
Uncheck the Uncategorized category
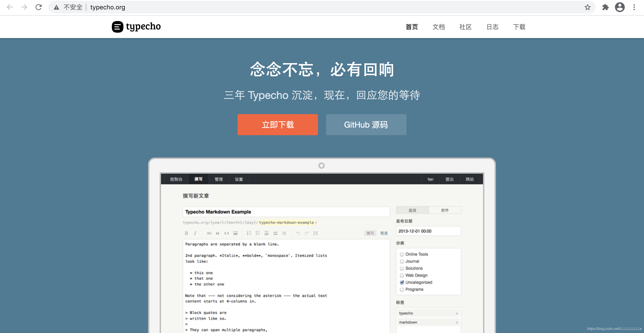coord(402,282)
